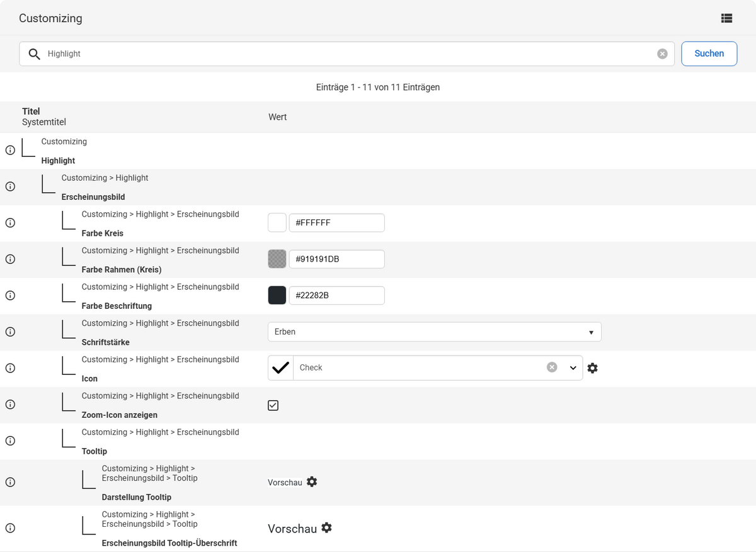This screenshot has width=756, height=552.
Task: Select the Customizing > Highlight Erscheinungsbild tree entry
Action: tap(93, 197)
